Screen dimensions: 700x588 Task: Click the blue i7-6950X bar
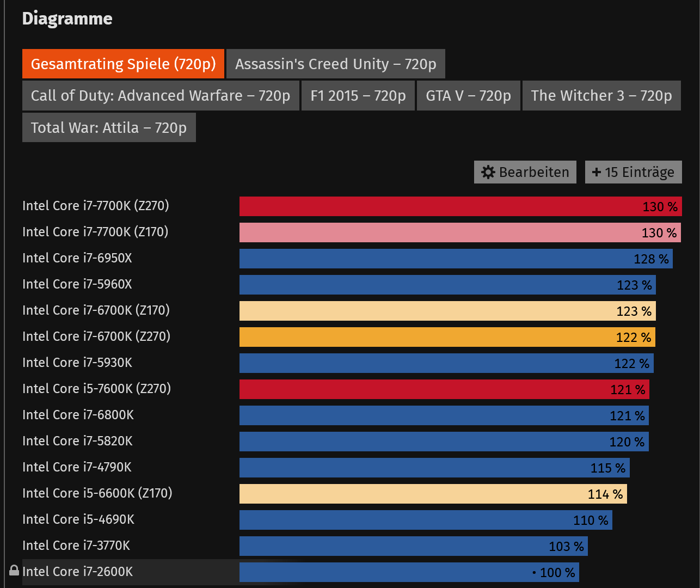pyautogui.click(x=456, y=259)
